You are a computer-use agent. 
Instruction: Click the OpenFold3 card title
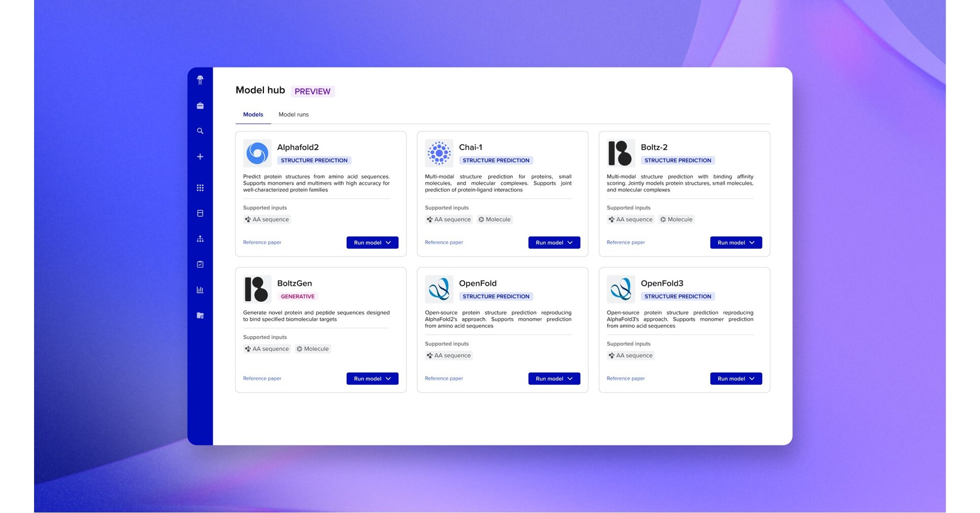[662, 283]
